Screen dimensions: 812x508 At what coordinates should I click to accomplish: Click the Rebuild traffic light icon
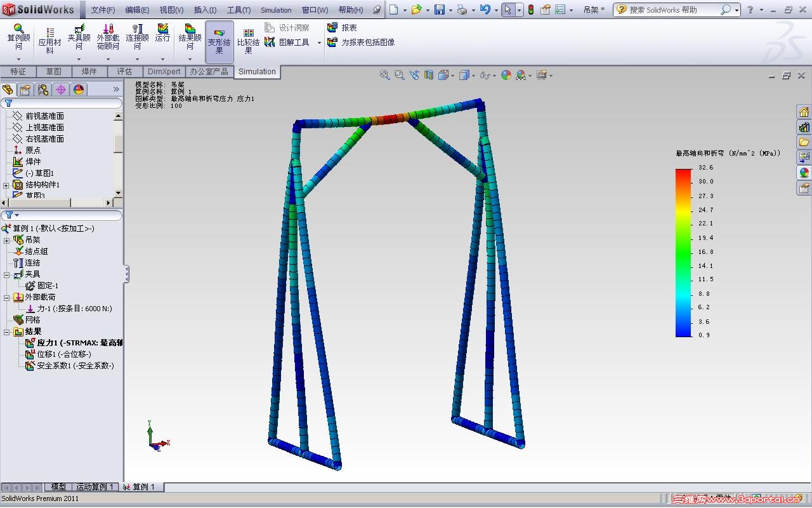coord(531,10)
